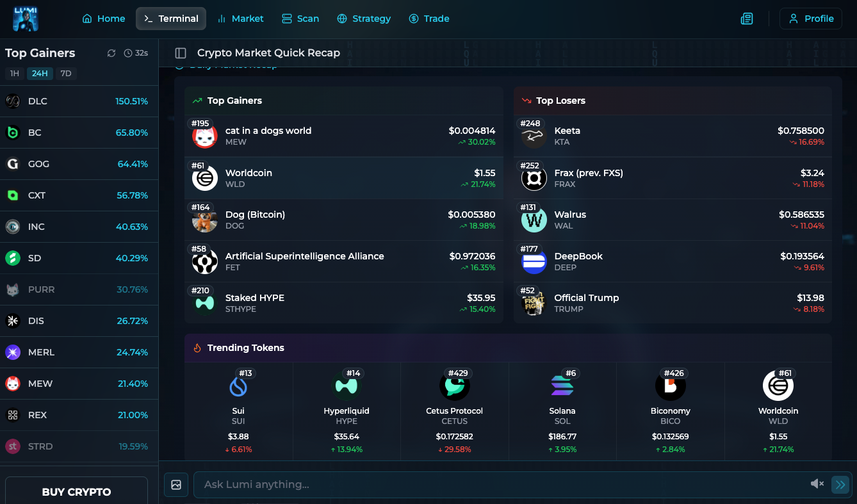The height and width of the screenshot is (504, 857).
Task: Click the Ask Lumi anything input field
Action: click(500, 484)
